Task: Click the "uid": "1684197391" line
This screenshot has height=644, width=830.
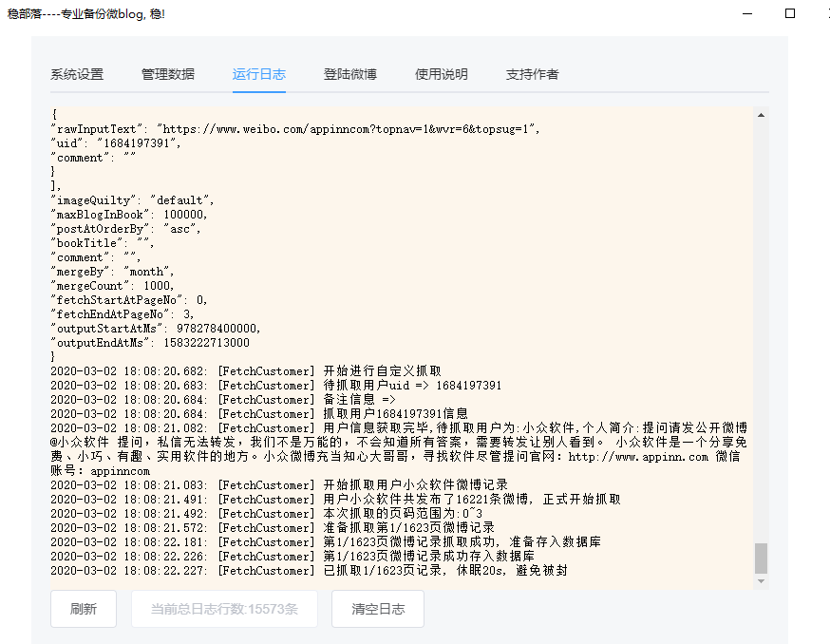Action: (116, 143)
